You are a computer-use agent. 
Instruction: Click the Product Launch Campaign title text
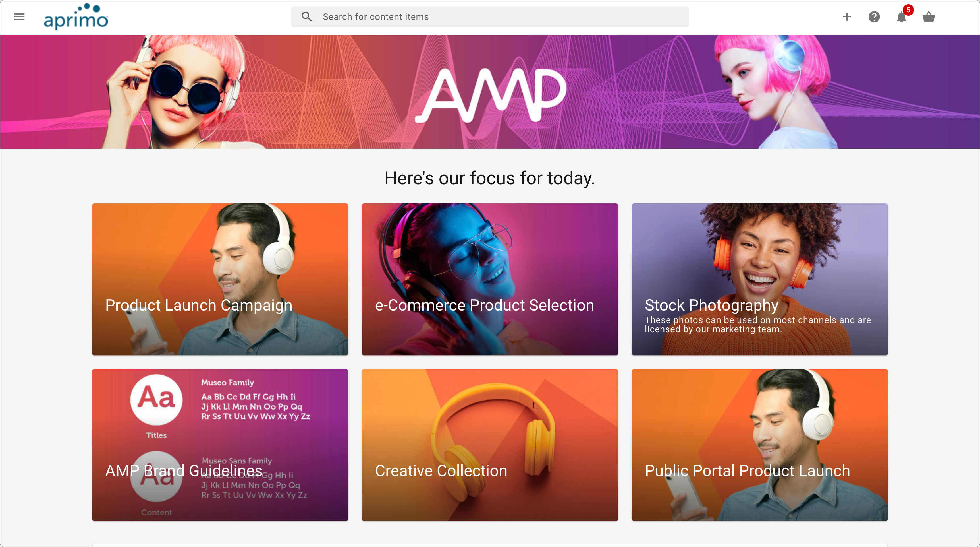click(199, 305)
